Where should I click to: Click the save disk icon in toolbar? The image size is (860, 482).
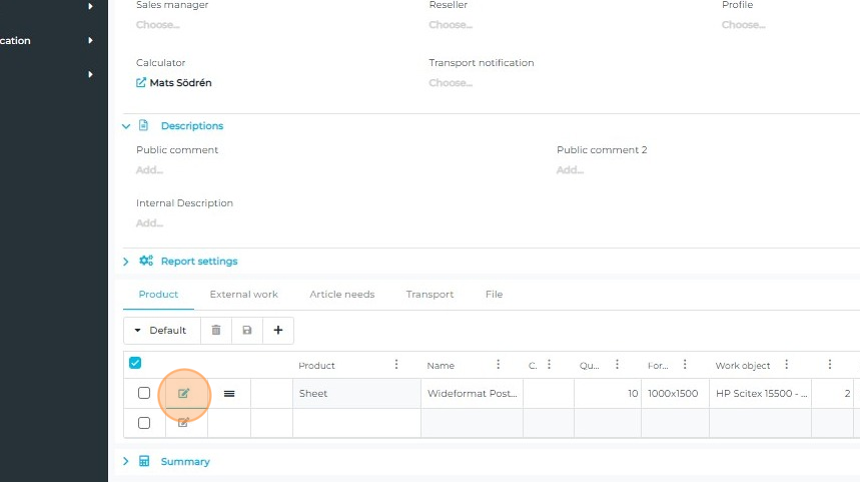[247, 330]
